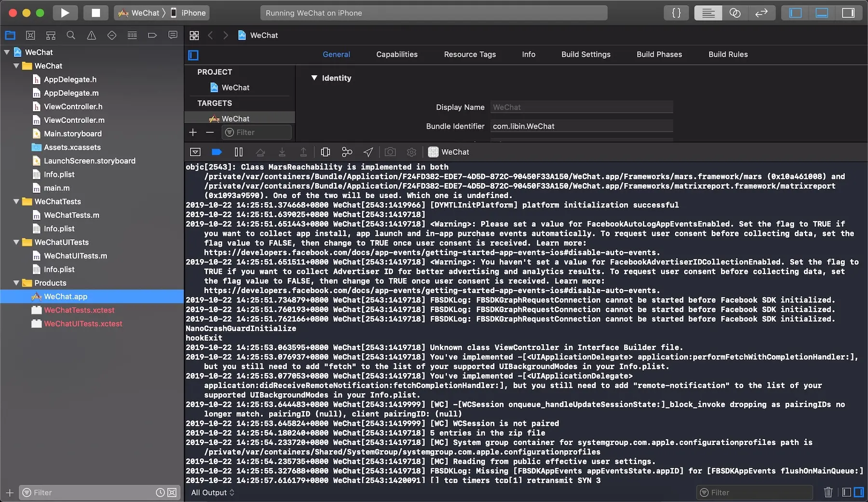Open the Build Settings tab
The height and width of the screenshot is (502, 868).
pos(586,54)
